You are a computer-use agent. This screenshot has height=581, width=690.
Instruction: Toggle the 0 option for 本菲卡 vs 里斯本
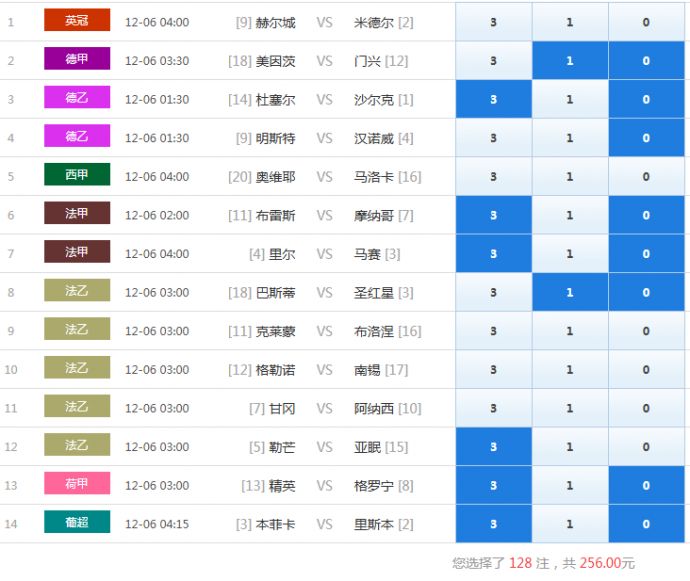click(646, 524)
